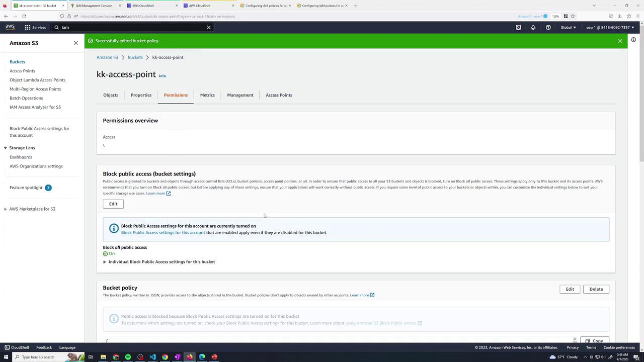
Task: Open the AWS notifications bell
Action: click(x=533, y=27)
